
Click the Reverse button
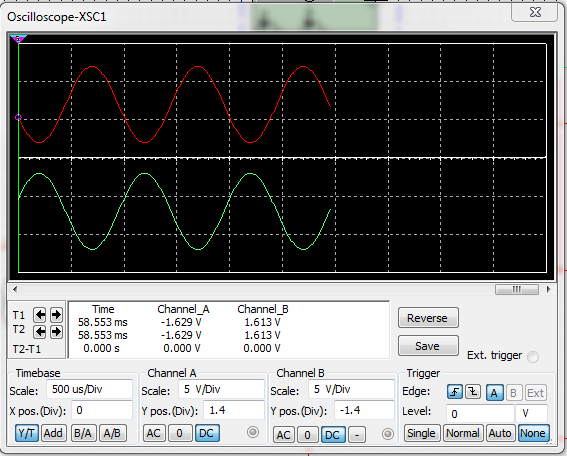(428, 318)
